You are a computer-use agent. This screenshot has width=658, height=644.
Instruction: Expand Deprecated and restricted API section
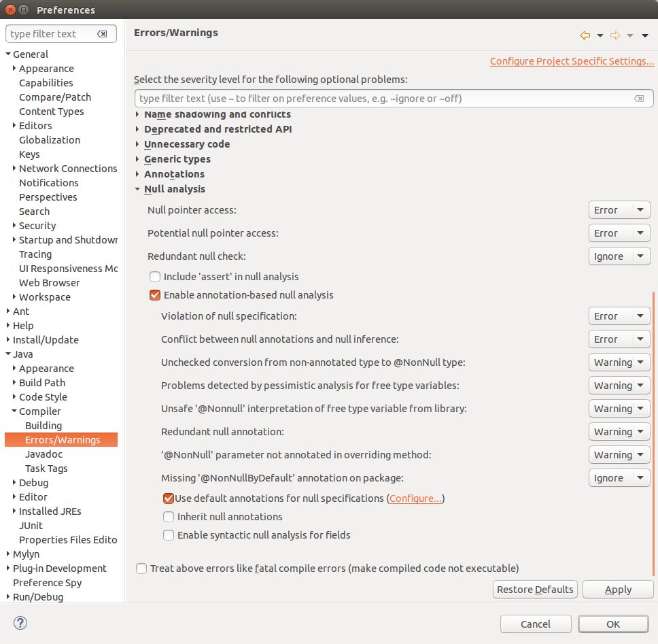point(137,129)
